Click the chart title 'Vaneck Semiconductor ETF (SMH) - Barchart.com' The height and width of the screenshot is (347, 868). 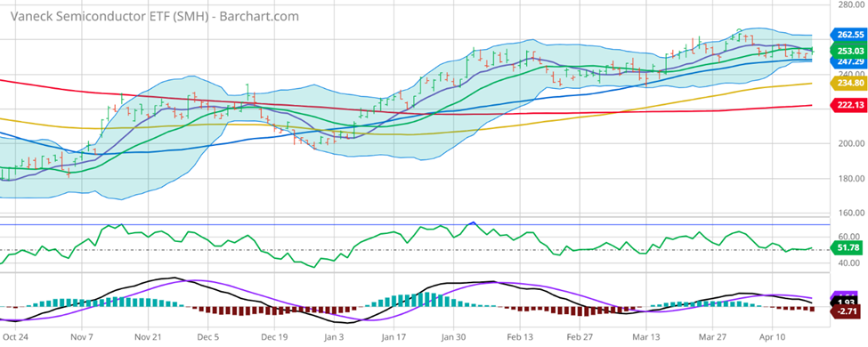[155, 16]
